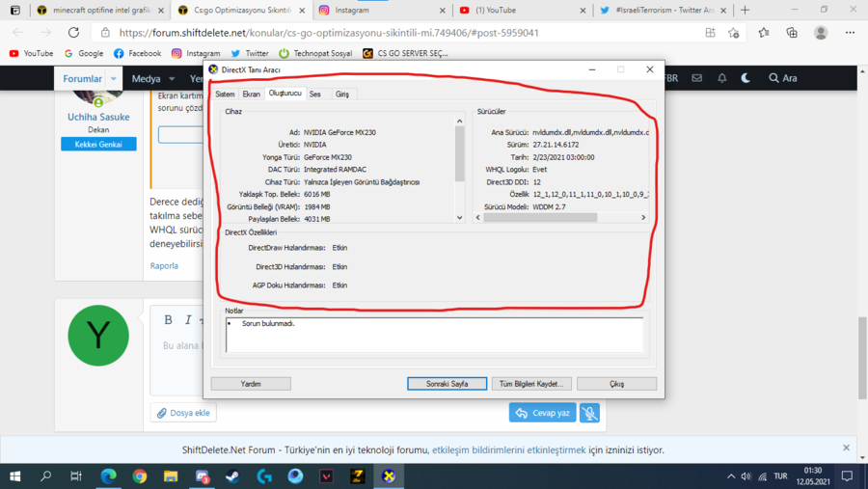868x489 pixels.
Task: Click the Dosya ekle button
Action: tap(183, 413)
